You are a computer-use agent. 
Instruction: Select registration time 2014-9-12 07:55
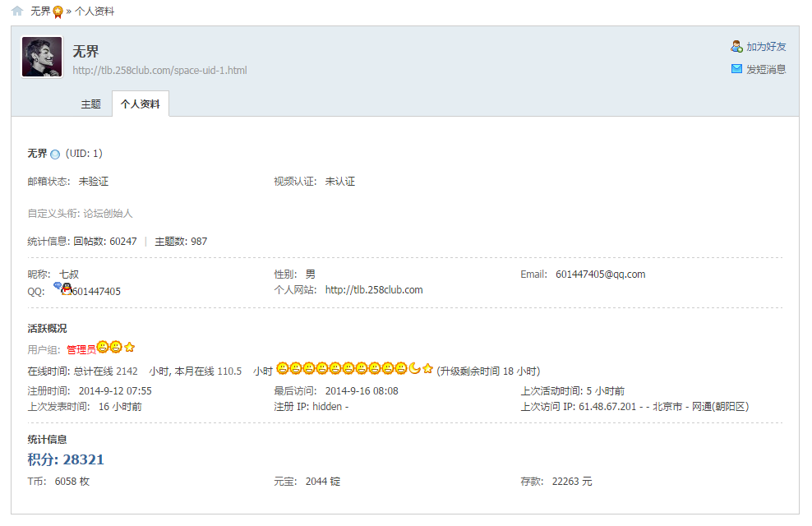(x=115, y=391)
